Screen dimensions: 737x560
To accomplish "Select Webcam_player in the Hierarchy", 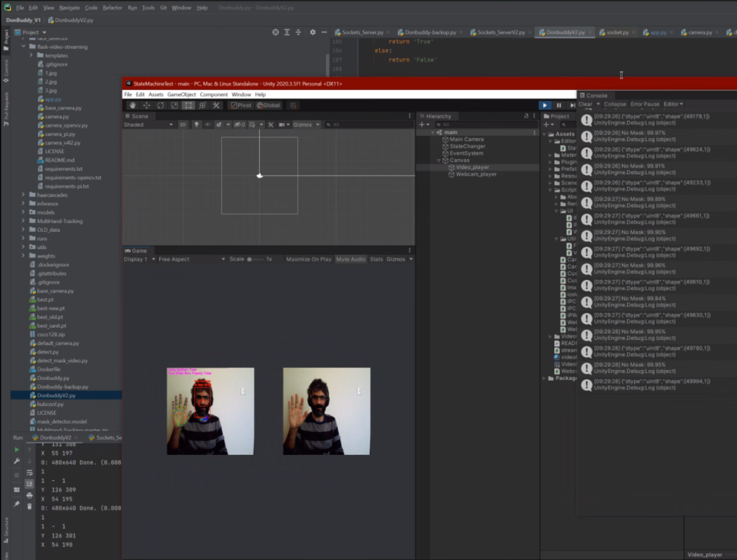I will pyautogui.click(x=476, y=174).
